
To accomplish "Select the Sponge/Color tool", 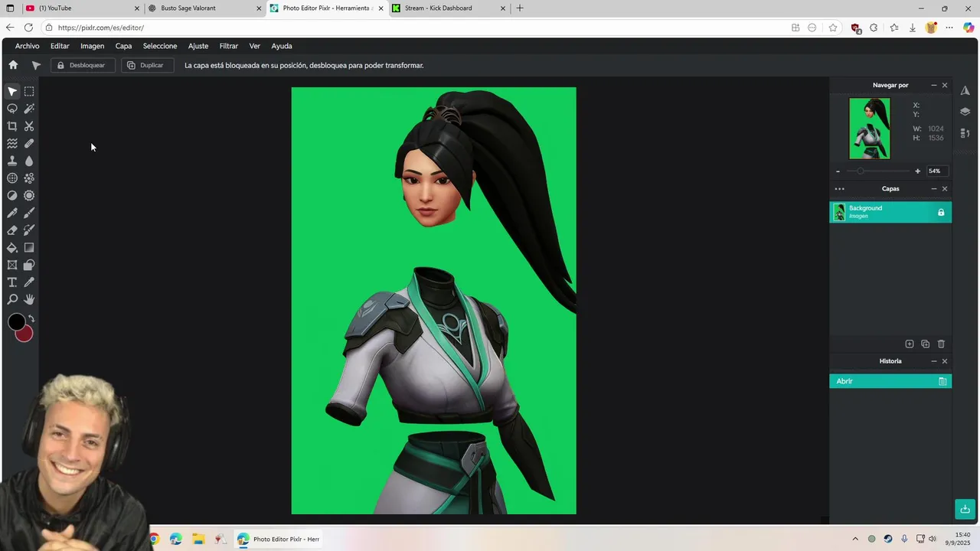I will [x=29, y=195].
